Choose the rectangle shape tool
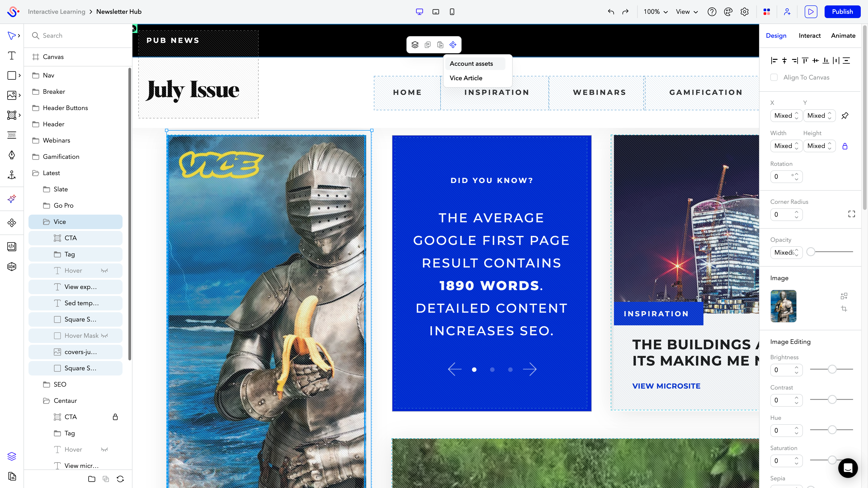The width and height of the screenshot is (868, 488). pos(12,75)
